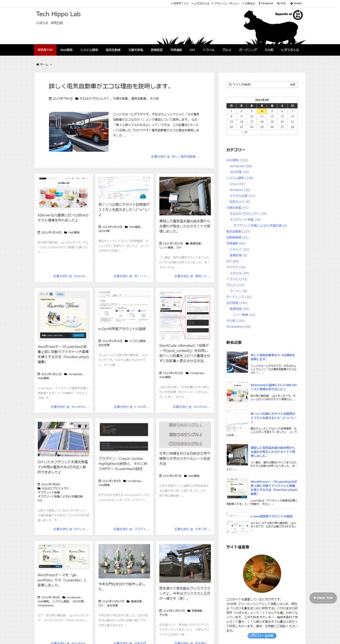Open the 写真撮影 menu item
Viewport: 340px width, 644px height.
coord(176,50)
